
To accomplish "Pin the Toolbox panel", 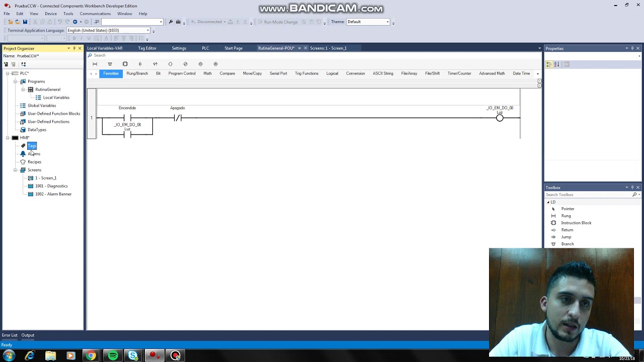I will tap(632, 188).
